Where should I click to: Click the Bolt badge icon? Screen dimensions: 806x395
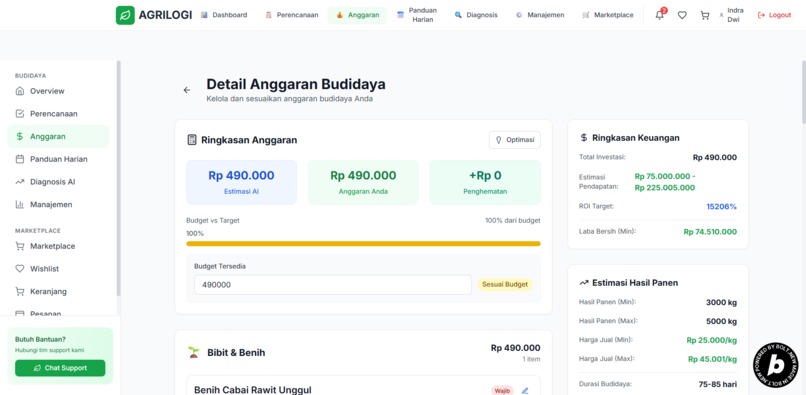775,365
